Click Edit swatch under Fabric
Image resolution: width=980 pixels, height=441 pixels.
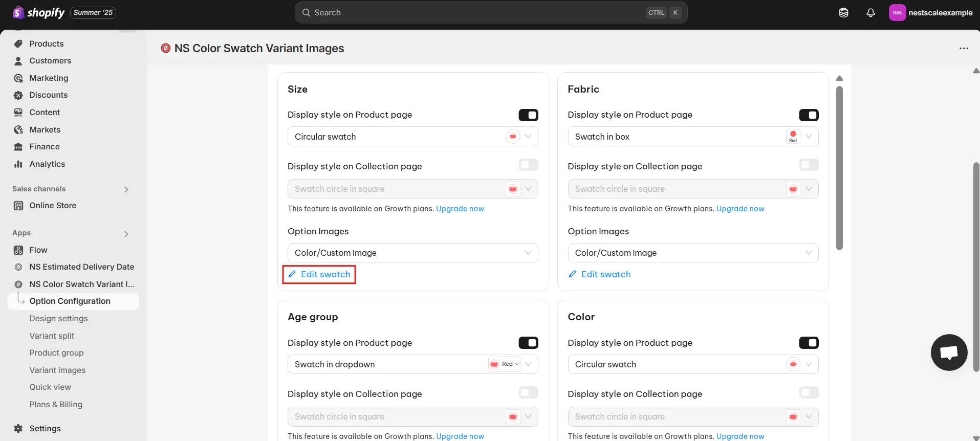606,274
